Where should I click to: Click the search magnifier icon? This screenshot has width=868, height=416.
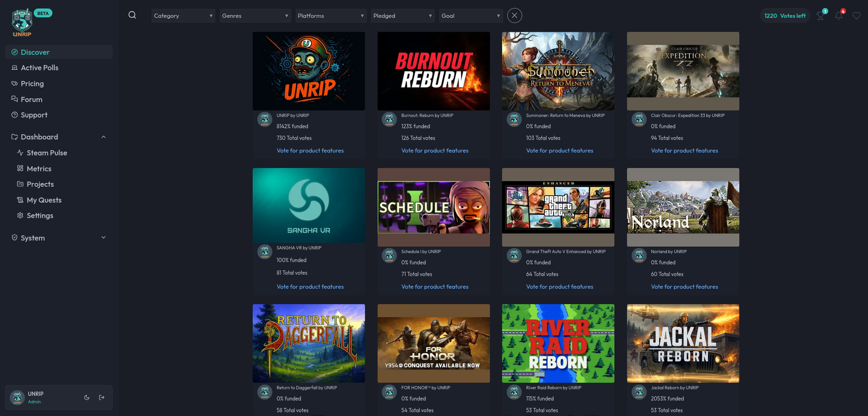pyautogui.click(x=132, y=15)
